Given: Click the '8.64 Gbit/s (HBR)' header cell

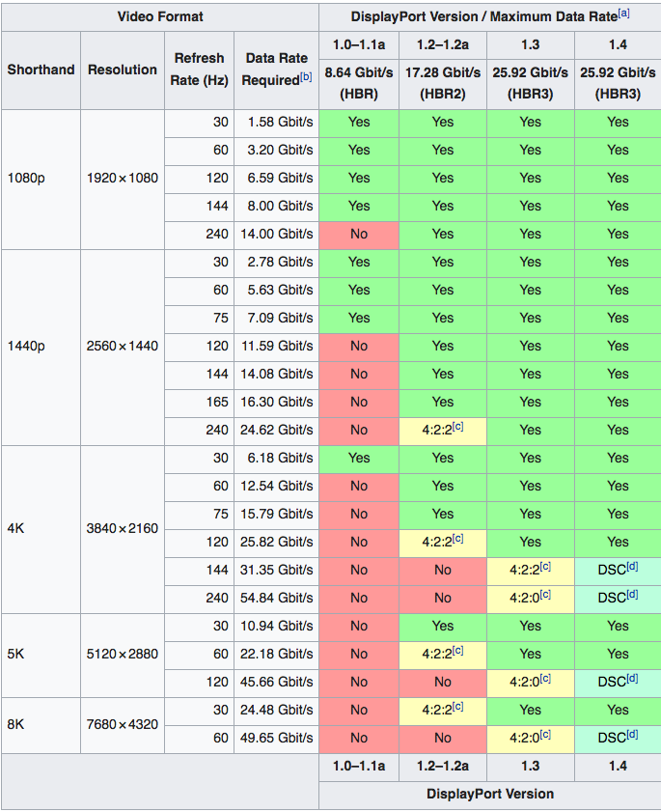Looking at the screenshot, I should tap(359, 83).
